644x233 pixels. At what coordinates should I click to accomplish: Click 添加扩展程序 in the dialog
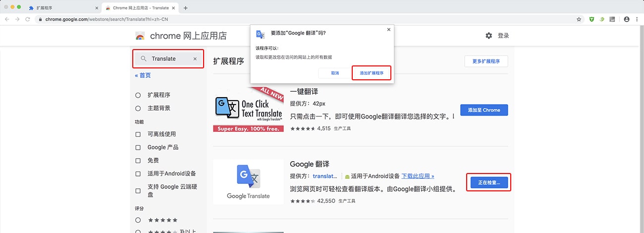(x=372, y=73)
